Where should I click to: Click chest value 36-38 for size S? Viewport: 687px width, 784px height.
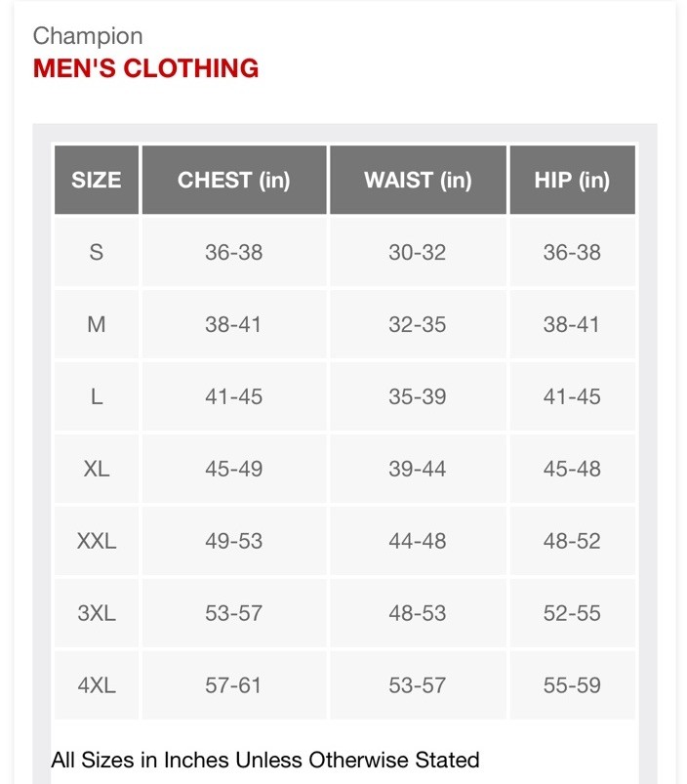point(234,252)
